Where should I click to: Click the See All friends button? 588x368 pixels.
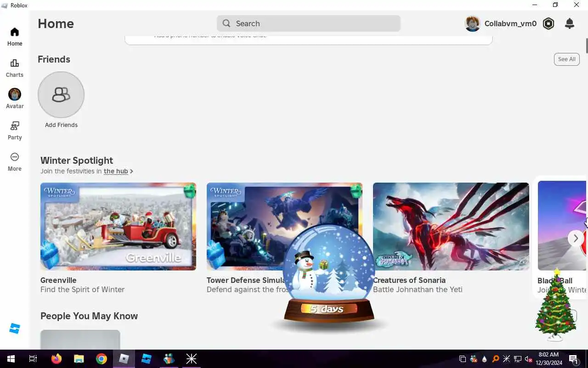coord(566,59)
